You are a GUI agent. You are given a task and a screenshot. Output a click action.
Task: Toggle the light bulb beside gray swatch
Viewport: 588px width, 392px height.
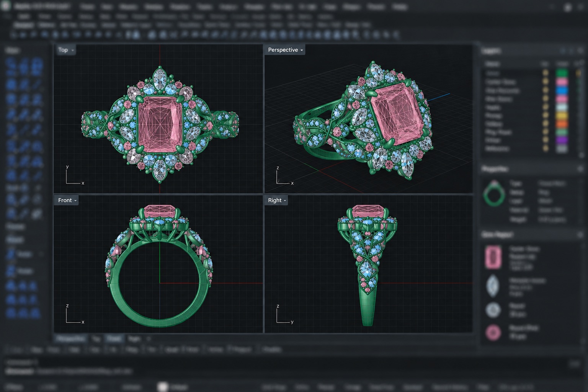[546, 149]
